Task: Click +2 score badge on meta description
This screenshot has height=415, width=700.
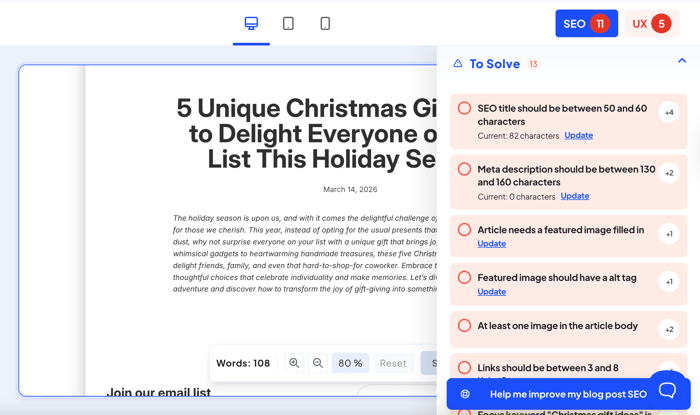Action: pos(669,173)
